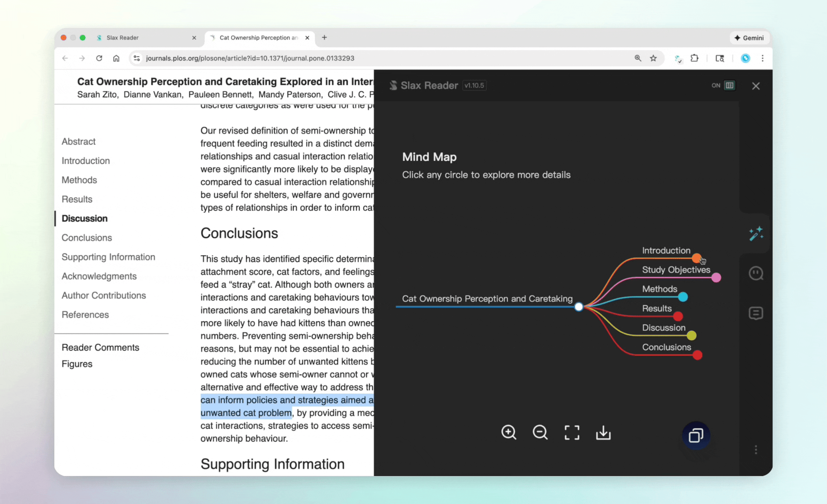The image size is (827, 504).
Task: Go to the Discussion section in article sidebar
Action: [84, 218]
